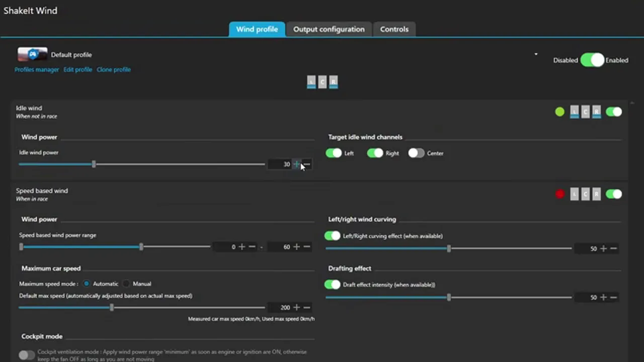Click the green status indicator for Idle wind

coord(559,112)
